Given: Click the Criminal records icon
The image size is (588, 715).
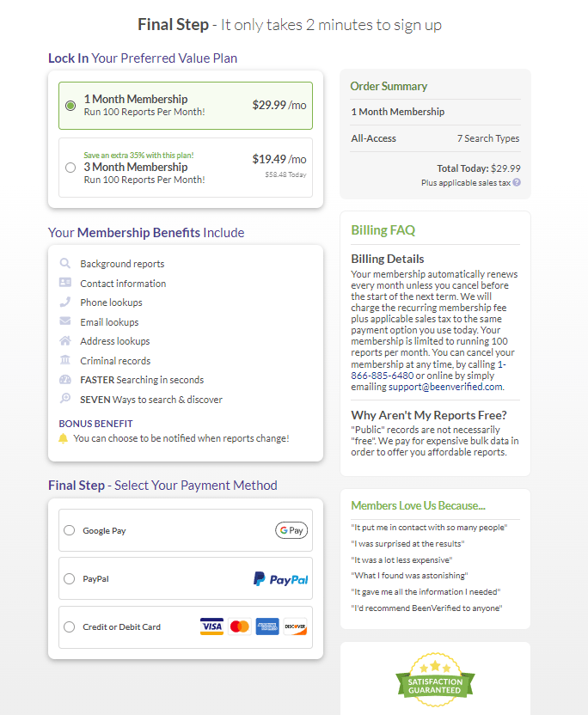Looking at the screenshot, I should 64,360.
